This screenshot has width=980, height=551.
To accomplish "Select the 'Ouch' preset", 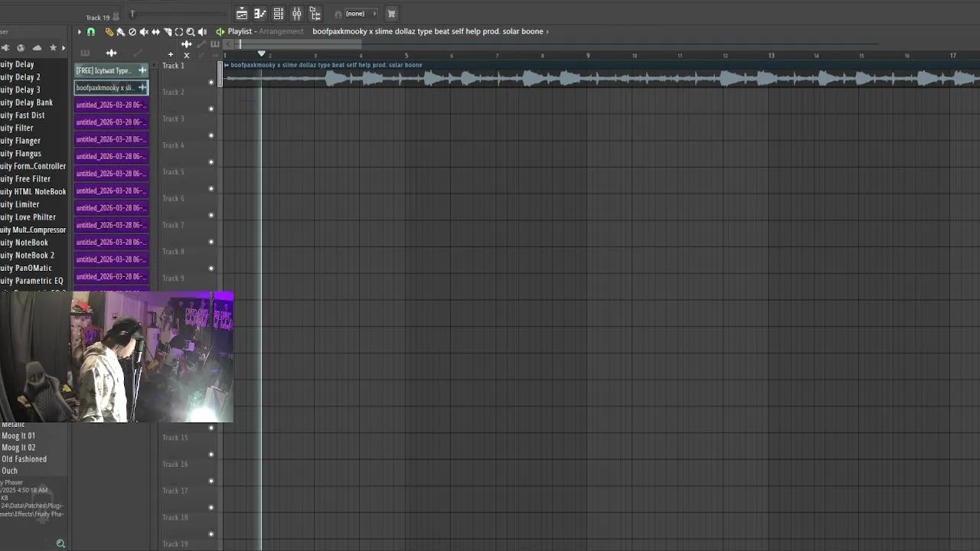I will [9, 471].
